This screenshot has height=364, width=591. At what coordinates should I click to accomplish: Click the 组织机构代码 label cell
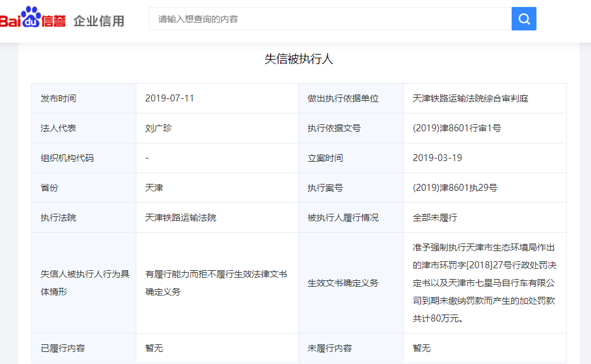point(67,158)
